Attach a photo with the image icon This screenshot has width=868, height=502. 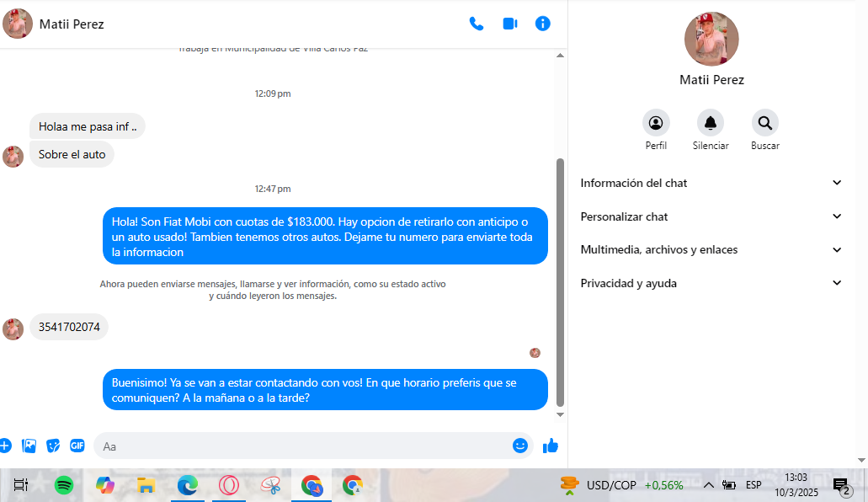tap(29, 446)
